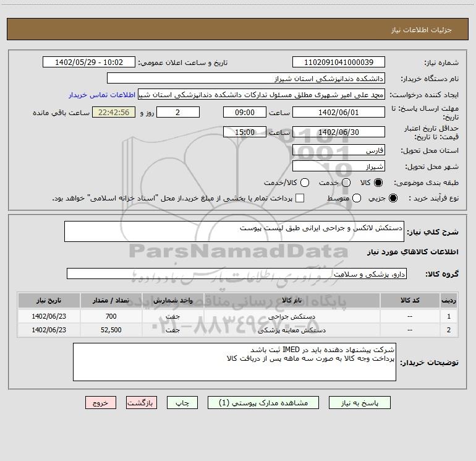Click the نام کالا column header
This screenshot has height=461, width=476.
(292, 301)
